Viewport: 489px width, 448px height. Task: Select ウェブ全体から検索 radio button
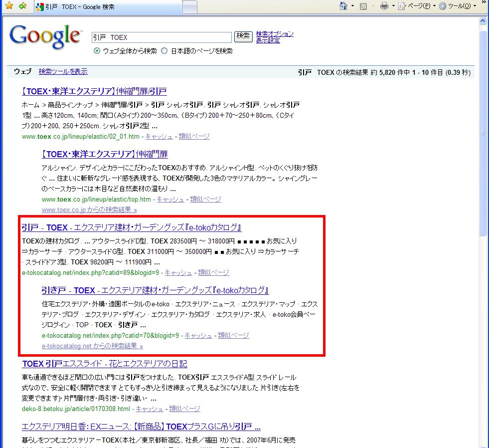(x=97, y=51)
